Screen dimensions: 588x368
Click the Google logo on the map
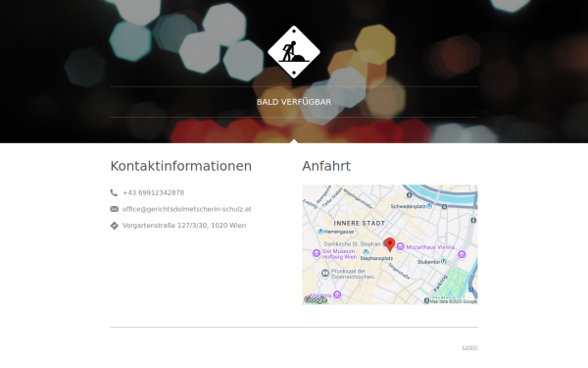coord(316,299)
